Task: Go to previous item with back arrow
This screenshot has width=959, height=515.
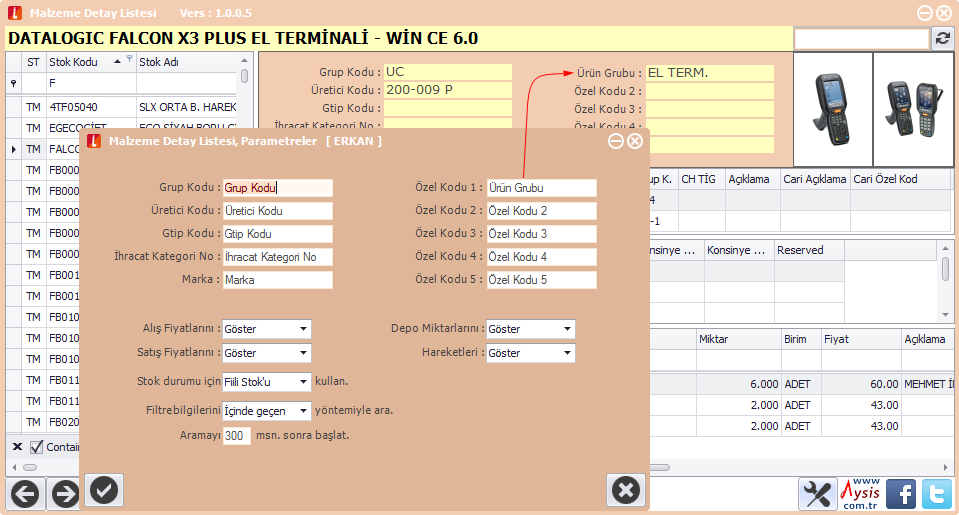Action: pos(26,494)
